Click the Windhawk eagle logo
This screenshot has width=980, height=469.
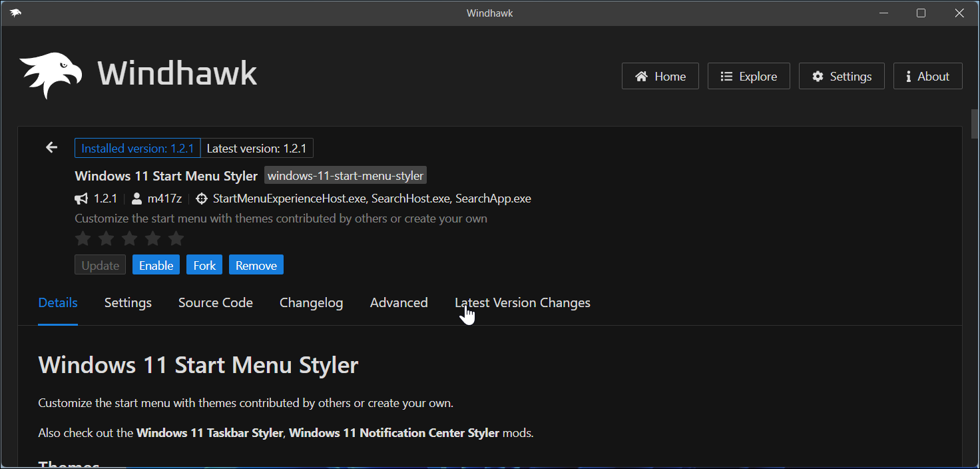point(50,73)
